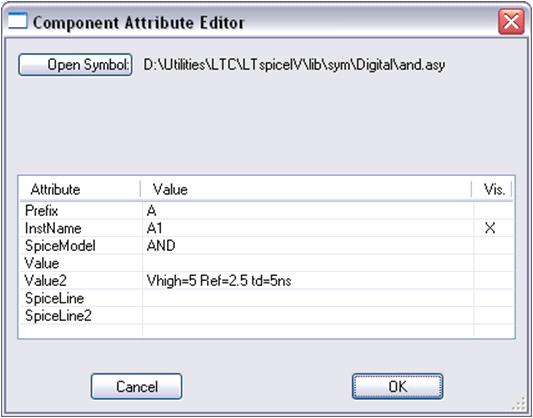Select the SpiceLine2 attribute label
The image size is (533, 418).
[58, 316]
